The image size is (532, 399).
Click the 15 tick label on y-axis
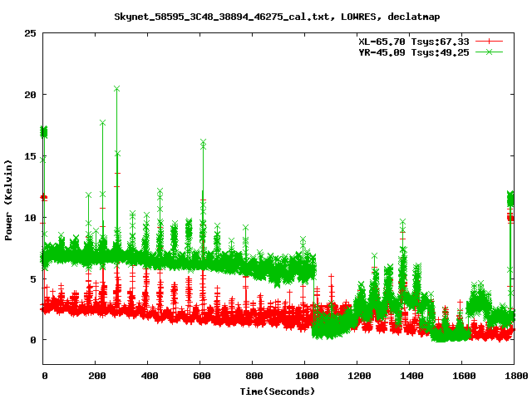pos(30,156)
